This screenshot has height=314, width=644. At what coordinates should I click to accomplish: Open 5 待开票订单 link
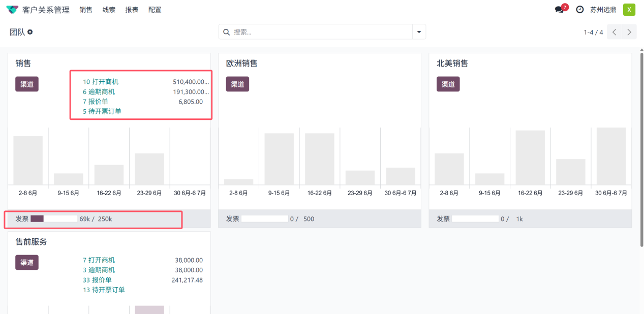(x=102, y=111)
